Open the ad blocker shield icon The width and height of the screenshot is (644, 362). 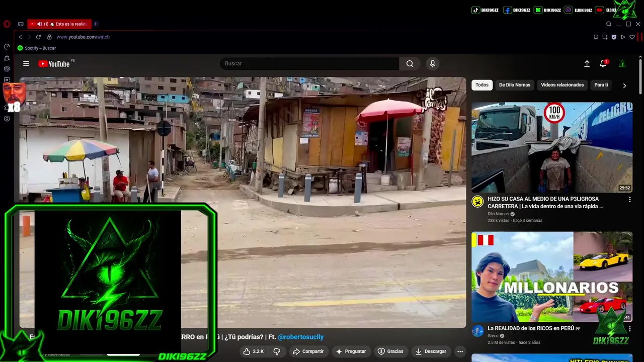[x=614, y=37]
